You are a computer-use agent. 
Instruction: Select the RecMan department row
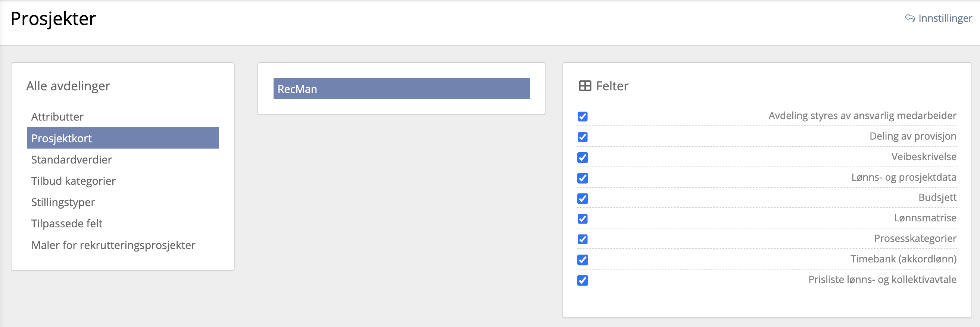(x=401, y=89)
